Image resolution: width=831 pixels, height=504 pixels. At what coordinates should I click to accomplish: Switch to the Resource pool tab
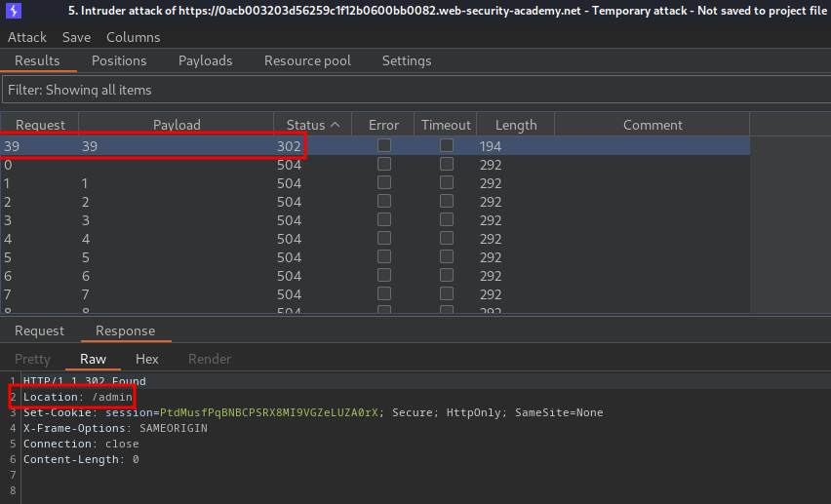tap(307, 60)
